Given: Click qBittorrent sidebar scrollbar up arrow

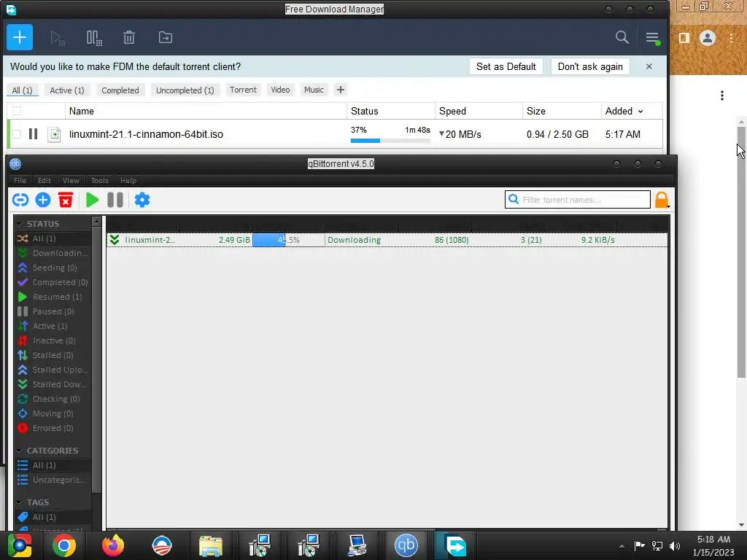Looking at the screenshot, I should (97, 222).
